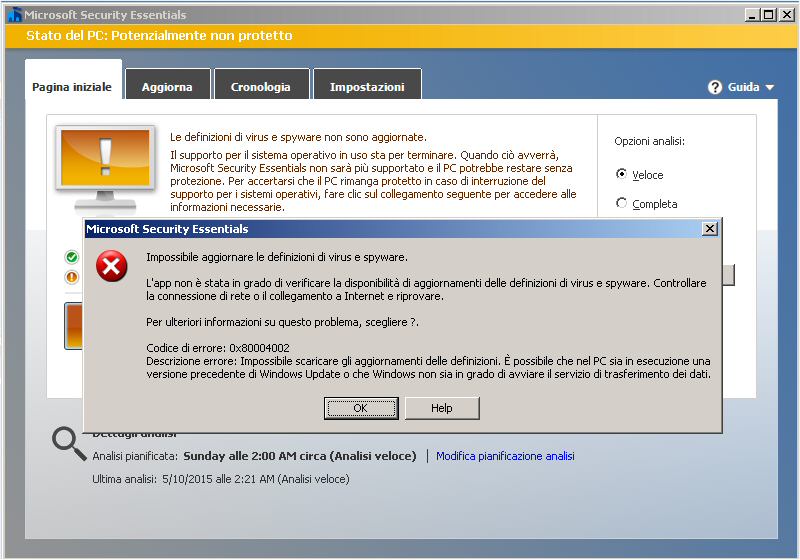Click the red error icon in dialog
Screen dimensions: 800x560
pos(112,266)
